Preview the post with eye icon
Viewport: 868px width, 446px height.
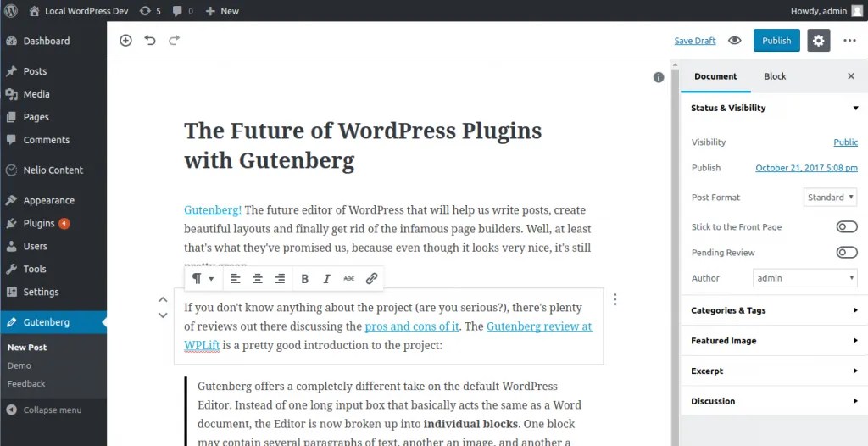pos(735,40)
